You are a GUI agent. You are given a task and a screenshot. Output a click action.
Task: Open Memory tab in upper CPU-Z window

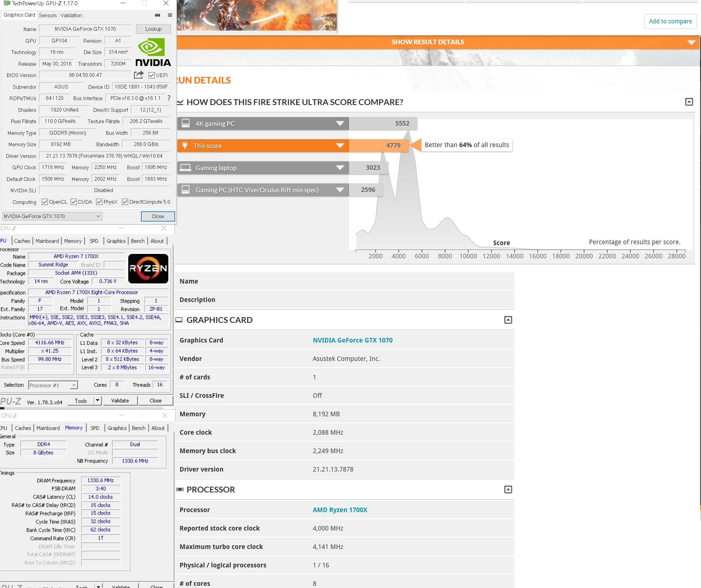73,241
